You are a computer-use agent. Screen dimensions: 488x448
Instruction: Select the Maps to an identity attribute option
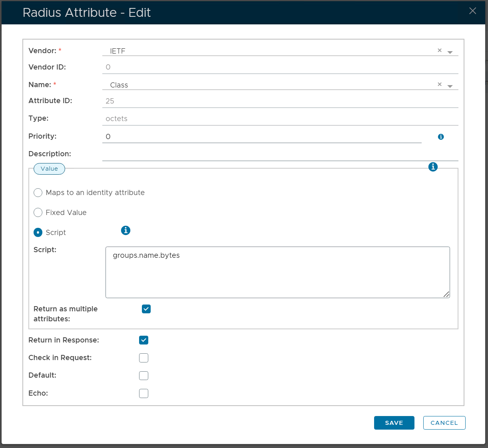tap(38, 193)
